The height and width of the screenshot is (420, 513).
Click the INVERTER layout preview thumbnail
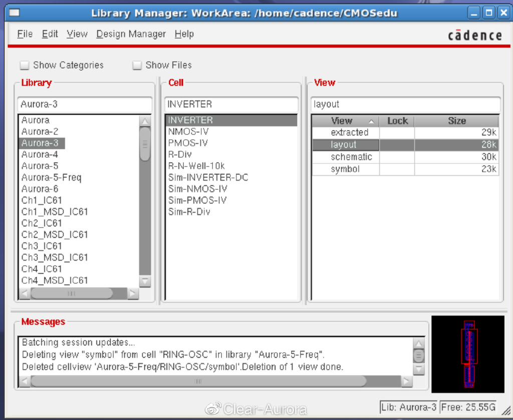pos(468,354)
